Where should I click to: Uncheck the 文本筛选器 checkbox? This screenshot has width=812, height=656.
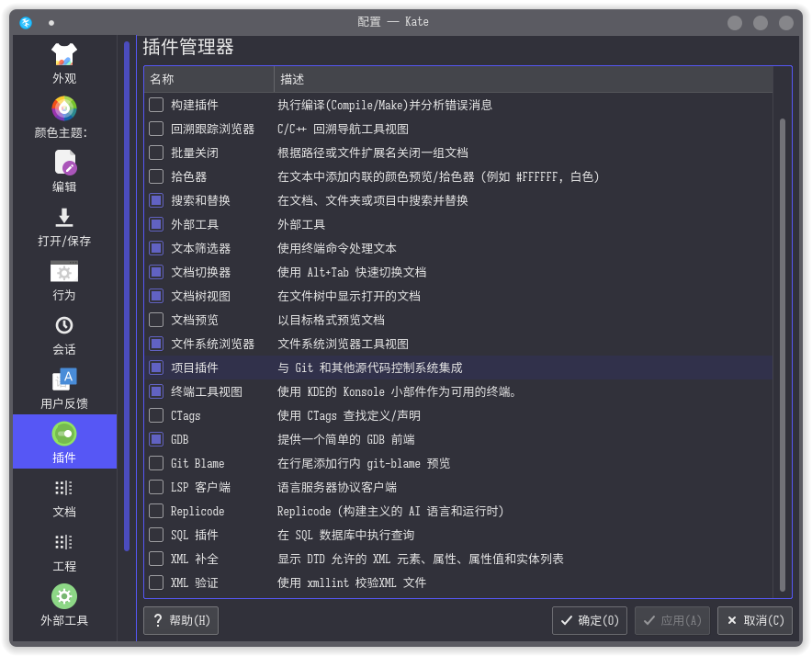(156, 248)
